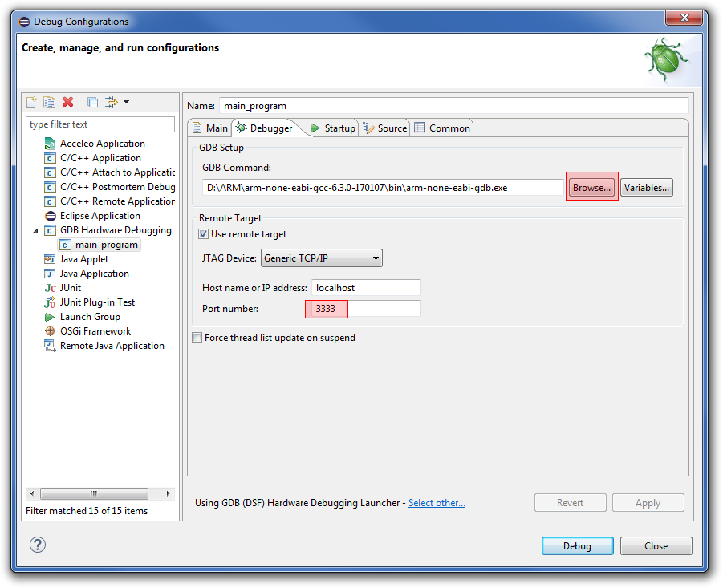
Task: Click the New launch configuration icon
Action: tap(31, 102)
